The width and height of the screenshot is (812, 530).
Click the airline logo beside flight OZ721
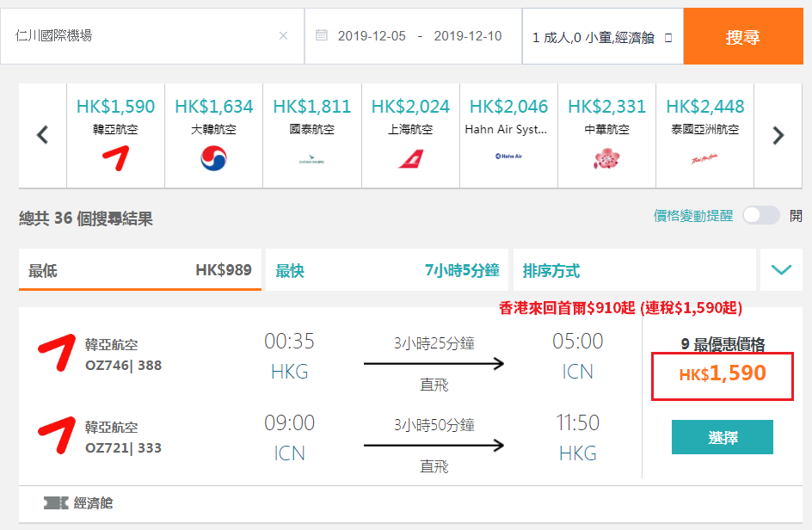(57, 435)
